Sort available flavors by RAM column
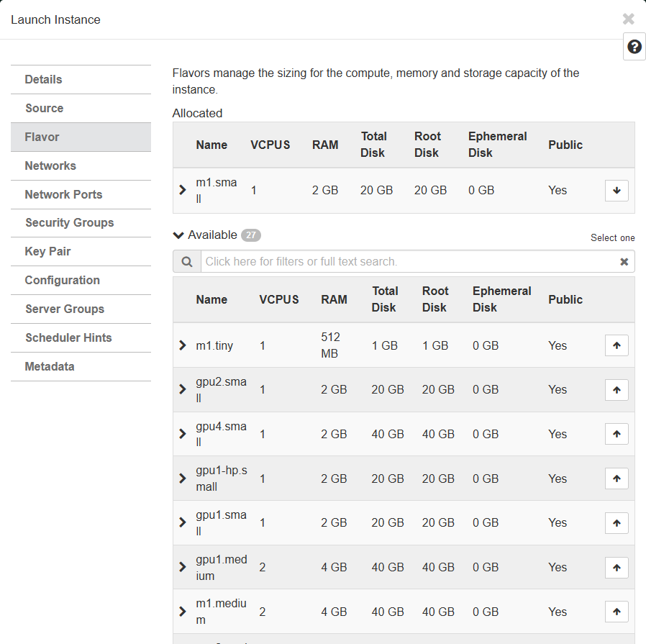646x644 pixels. point(334,299)
